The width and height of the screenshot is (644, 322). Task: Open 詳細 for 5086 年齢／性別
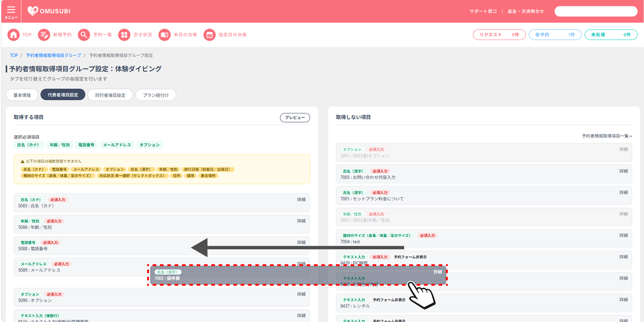point(301,221)
